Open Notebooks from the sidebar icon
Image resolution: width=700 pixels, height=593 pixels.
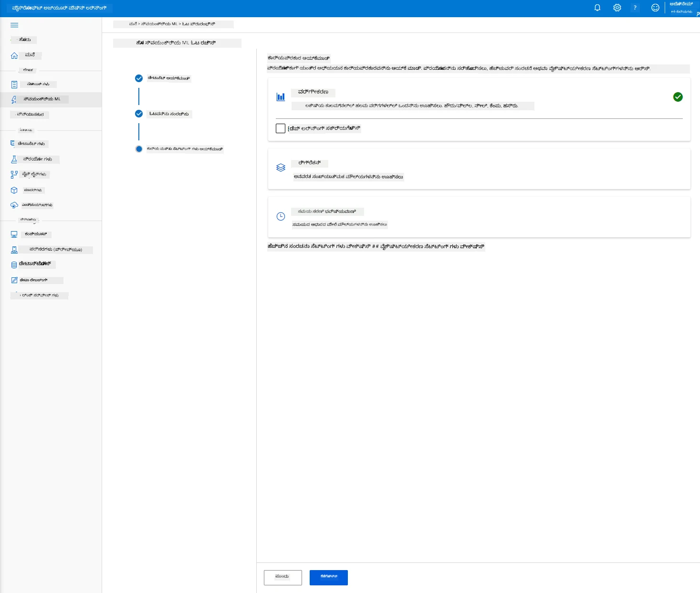[14, 85]
